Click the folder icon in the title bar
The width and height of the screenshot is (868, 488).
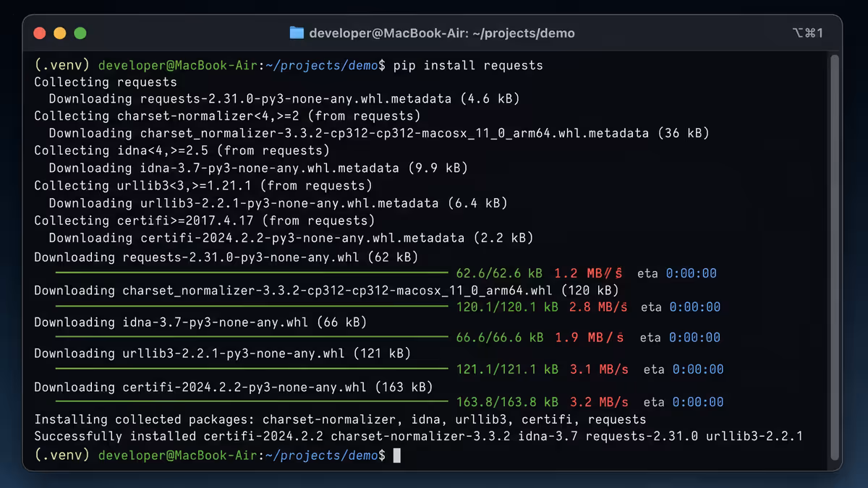297,33
